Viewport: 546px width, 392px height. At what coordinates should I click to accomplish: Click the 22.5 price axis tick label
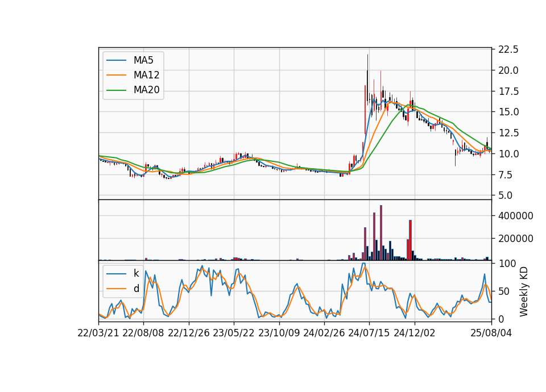(x=508, y=49)
